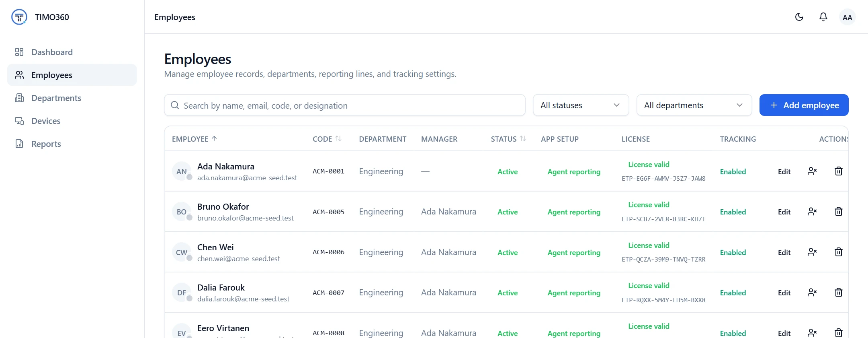Click Enabled tracking status for Dalia Farouk
This screenshot has height=338, width=868.
pos(733,293)
